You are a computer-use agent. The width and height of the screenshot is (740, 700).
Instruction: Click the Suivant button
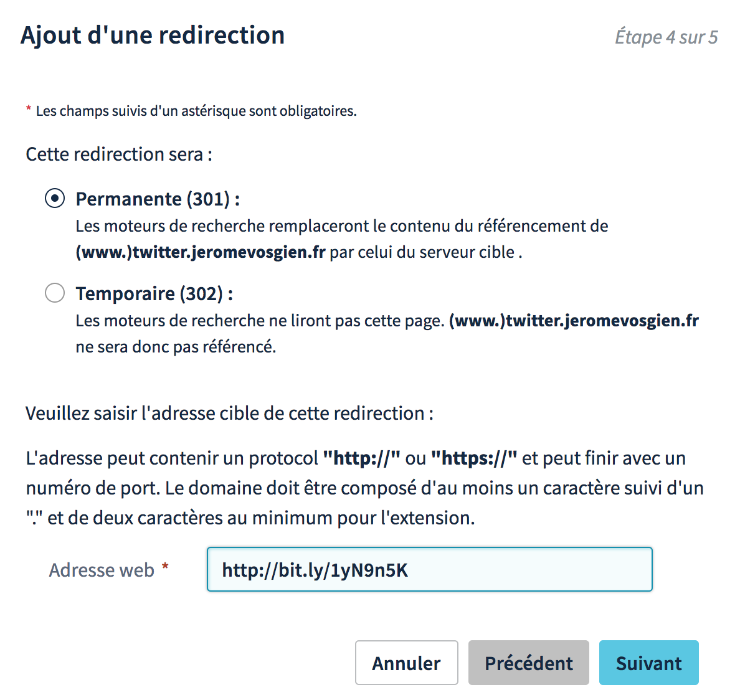click(x=649, y=663)
